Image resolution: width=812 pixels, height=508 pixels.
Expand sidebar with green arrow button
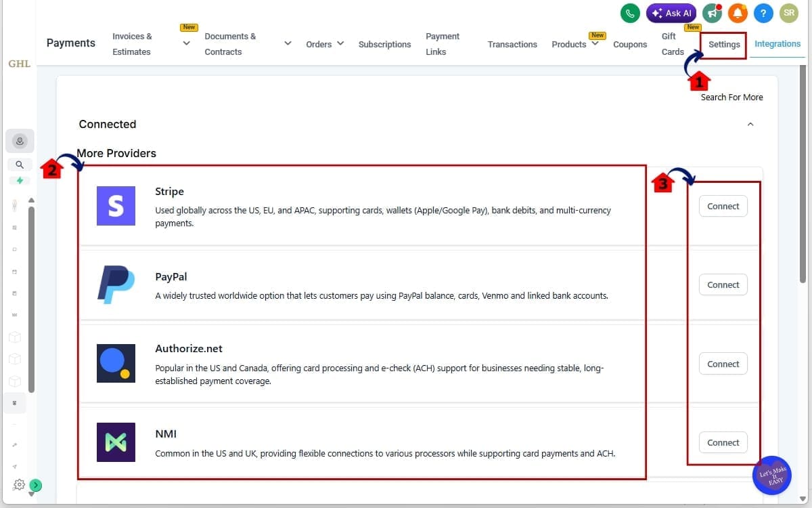36,485
